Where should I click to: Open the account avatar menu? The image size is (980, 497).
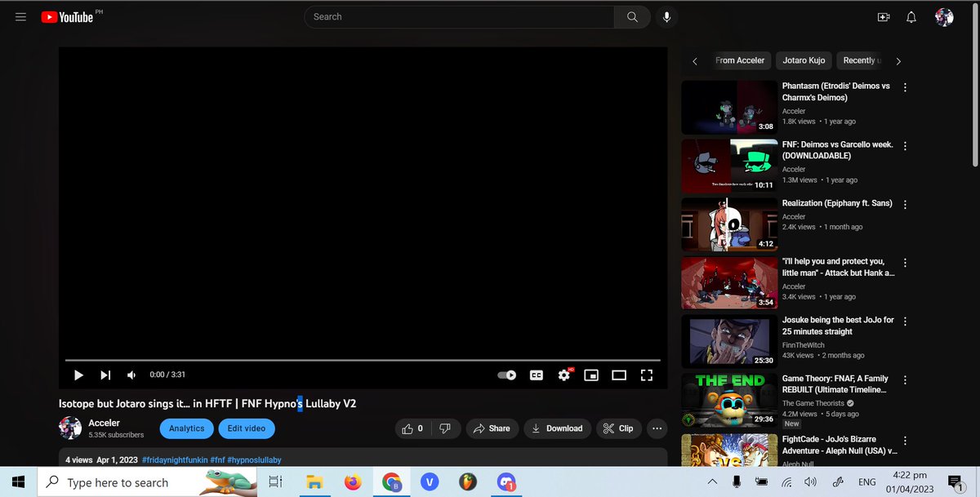(x=944, y=17)
